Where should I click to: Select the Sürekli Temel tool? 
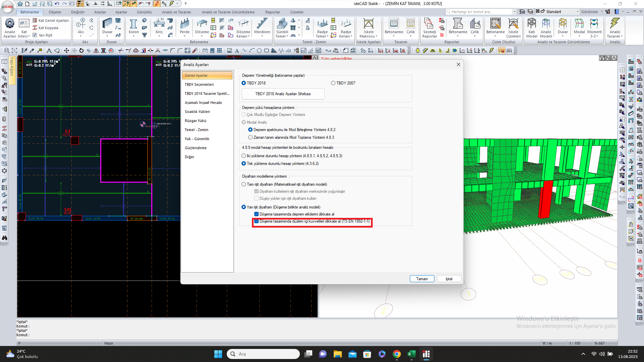[282, 24]
